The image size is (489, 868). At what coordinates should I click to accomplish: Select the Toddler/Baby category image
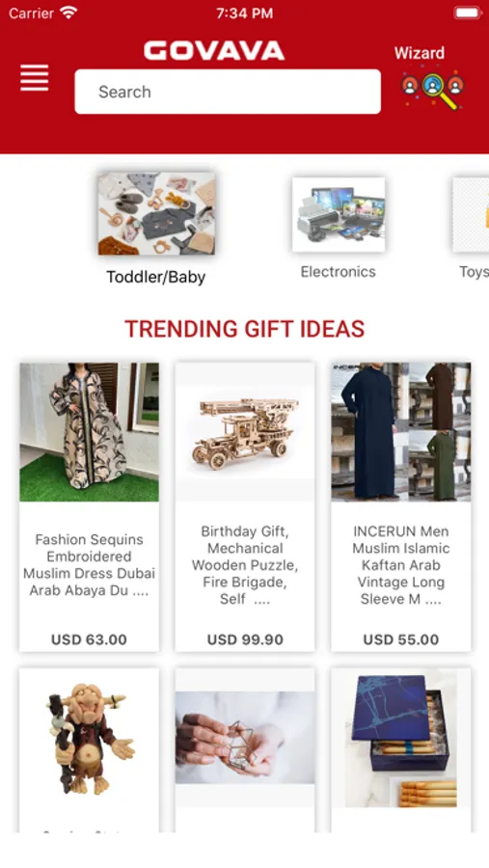coord(156,214)
